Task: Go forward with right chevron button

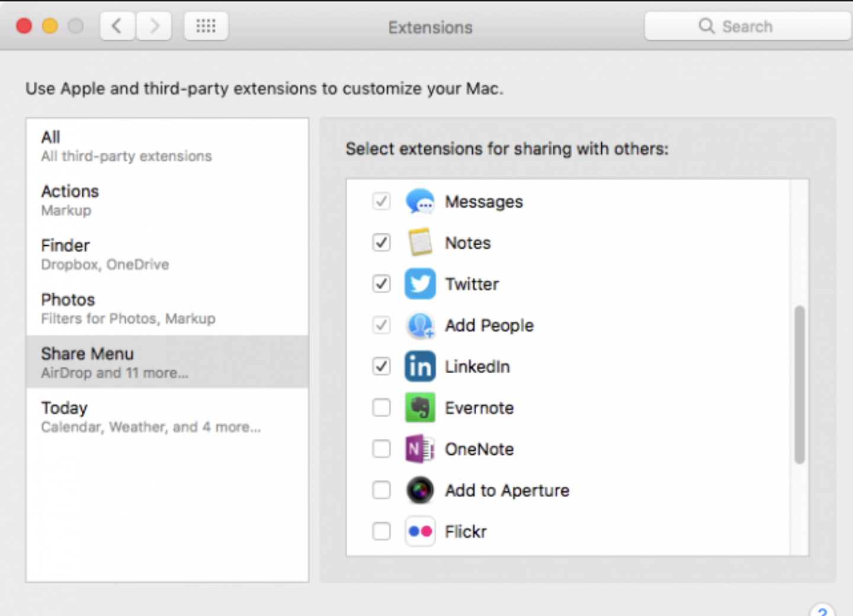Action: (x=154, y=26)
